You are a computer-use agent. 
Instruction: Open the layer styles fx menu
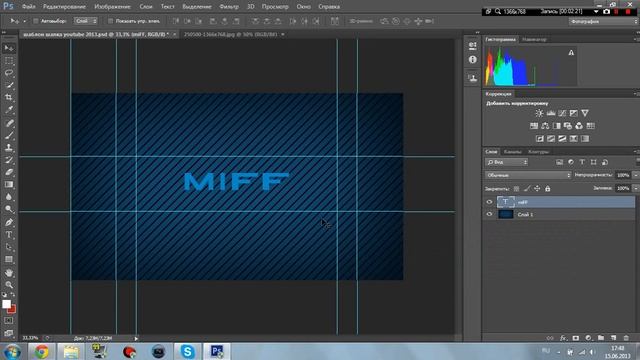coord(563,338)
